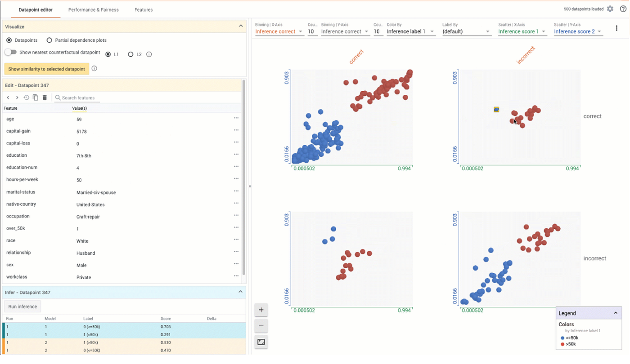Duplicate the datapoint with the copy icon

[x=36, y=98]
